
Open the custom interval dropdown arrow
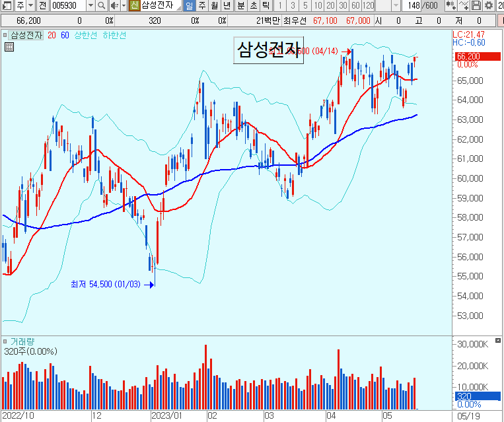(396, 5)
